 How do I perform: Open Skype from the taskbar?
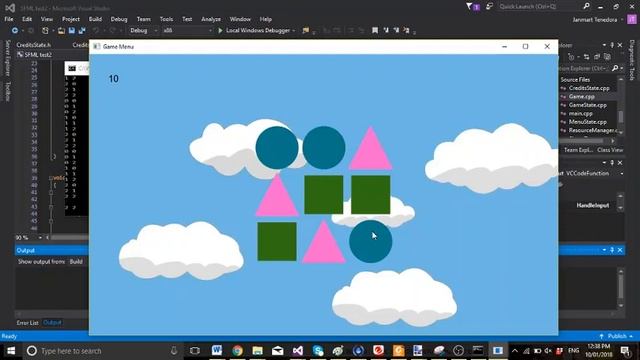(318, 351)
